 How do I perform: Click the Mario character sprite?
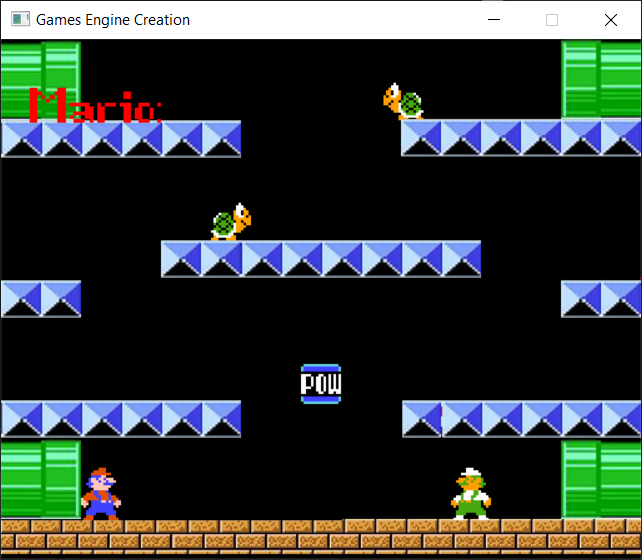tap(101, 494)
